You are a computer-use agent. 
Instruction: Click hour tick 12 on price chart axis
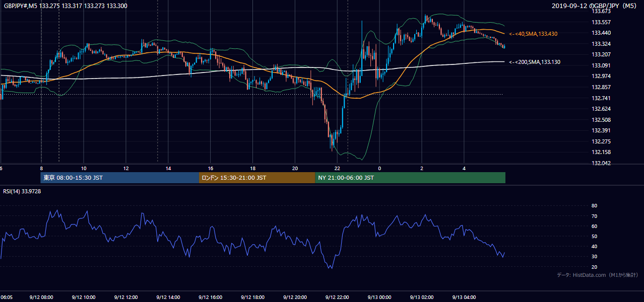pos(126,169)
